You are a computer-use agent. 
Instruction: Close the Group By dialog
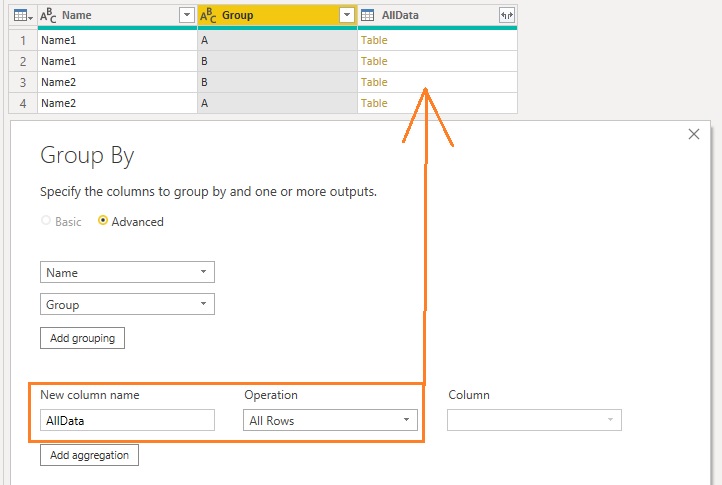click(693, 134)
